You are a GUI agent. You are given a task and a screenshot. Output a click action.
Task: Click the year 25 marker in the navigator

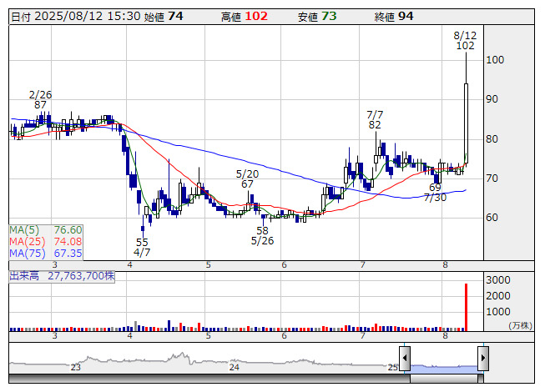tap(393, 367)
